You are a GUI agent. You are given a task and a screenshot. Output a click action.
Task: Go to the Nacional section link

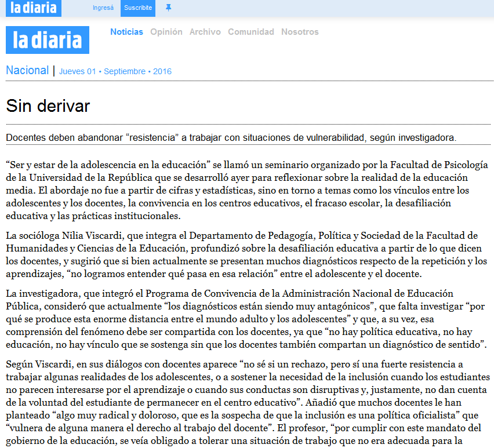coord(27,70)
